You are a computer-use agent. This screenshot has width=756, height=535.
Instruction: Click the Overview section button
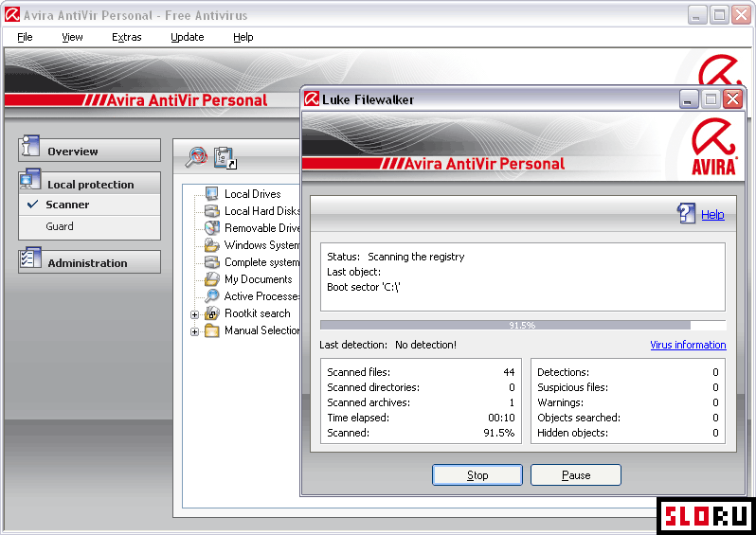[90, 151]
